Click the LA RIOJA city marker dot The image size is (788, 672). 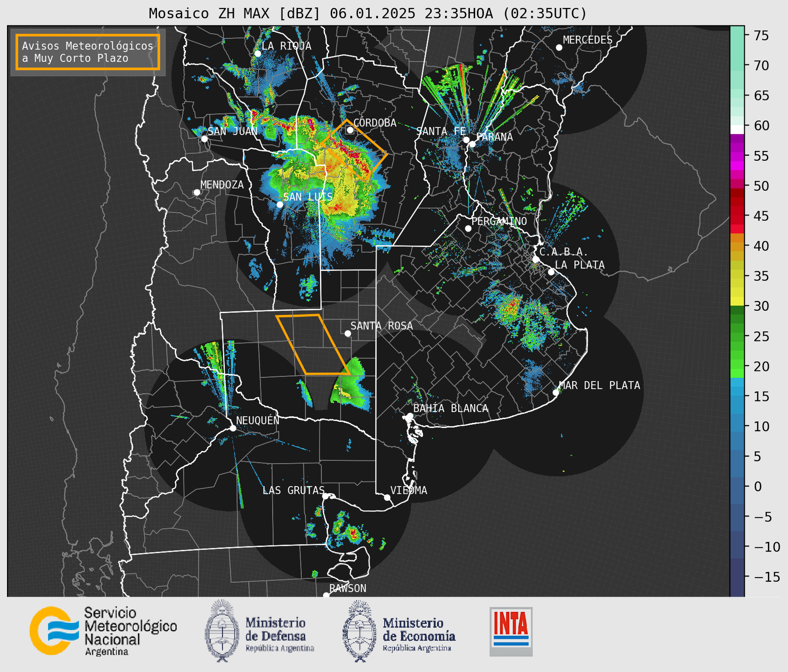tap(258, 54)
